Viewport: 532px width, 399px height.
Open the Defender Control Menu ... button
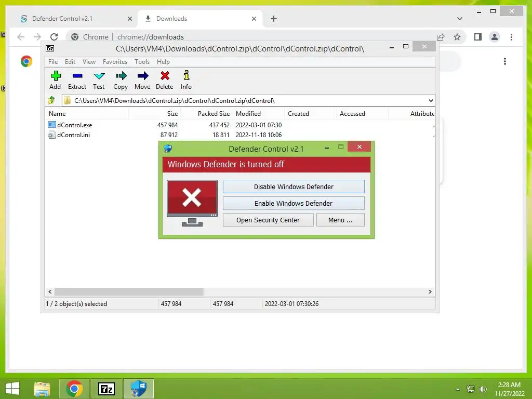click(340, 220)
